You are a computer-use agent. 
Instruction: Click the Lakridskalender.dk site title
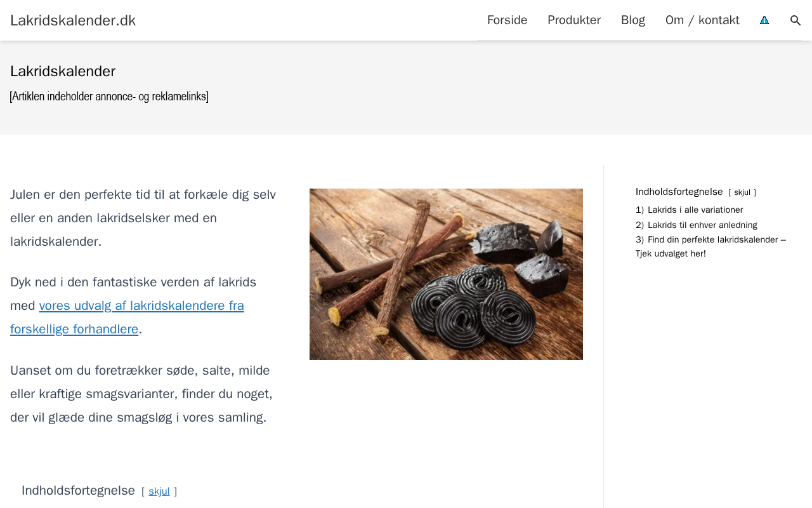click(x=73, y=20)
